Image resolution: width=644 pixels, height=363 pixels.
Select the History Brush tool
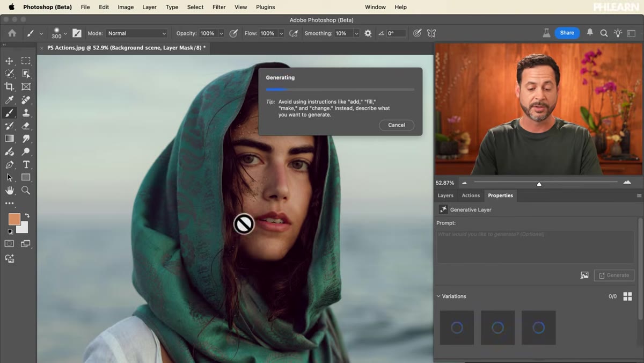pos(9,126)
